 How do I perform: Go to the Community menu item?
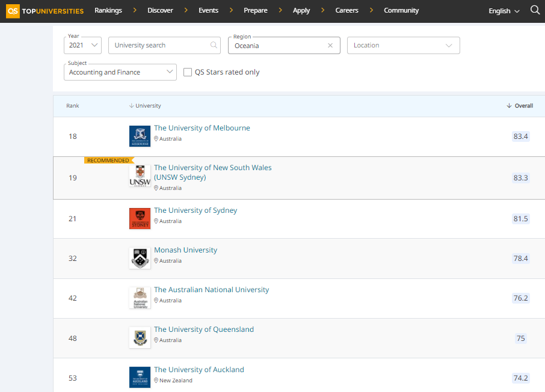401,10
